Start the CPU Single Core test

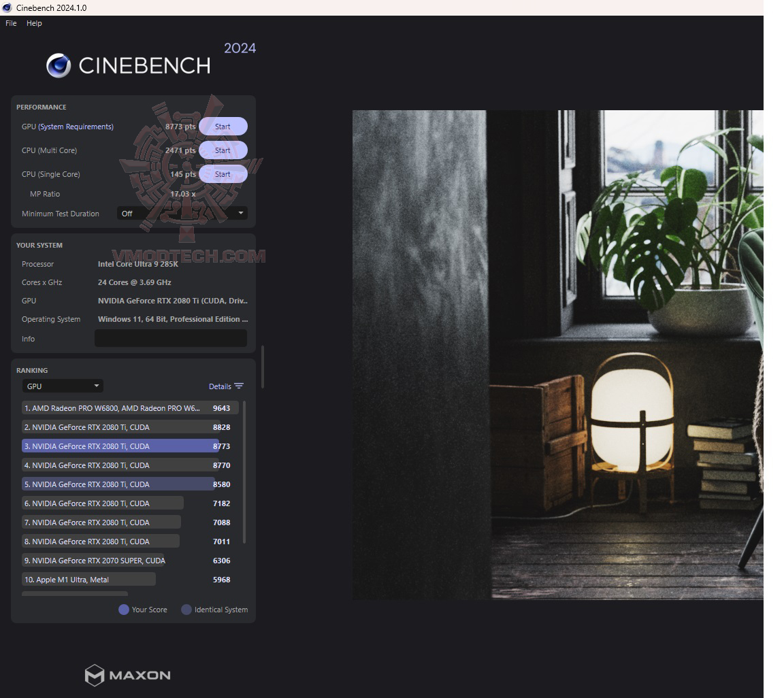(x=223, y=174)
